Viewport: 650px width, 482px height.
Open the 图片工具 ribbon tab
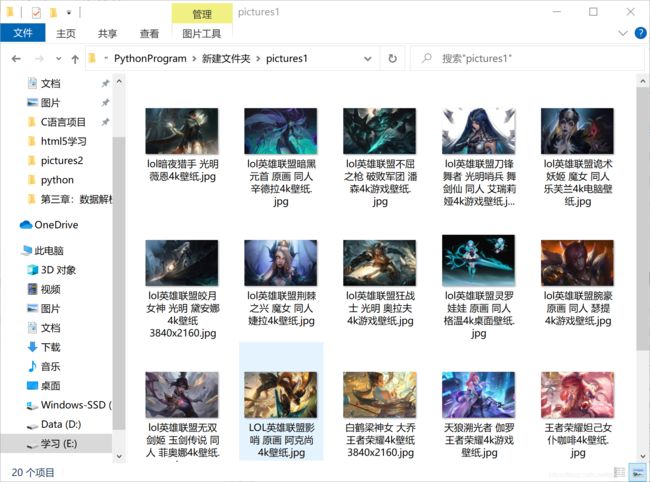point(202,33)
